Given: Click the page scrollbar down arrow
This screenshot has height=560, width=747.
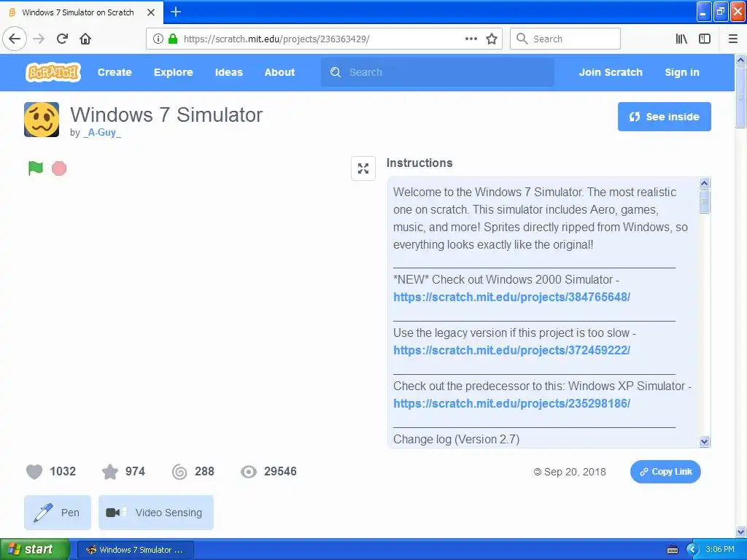Looking at the screenshot, I should 741,532.
